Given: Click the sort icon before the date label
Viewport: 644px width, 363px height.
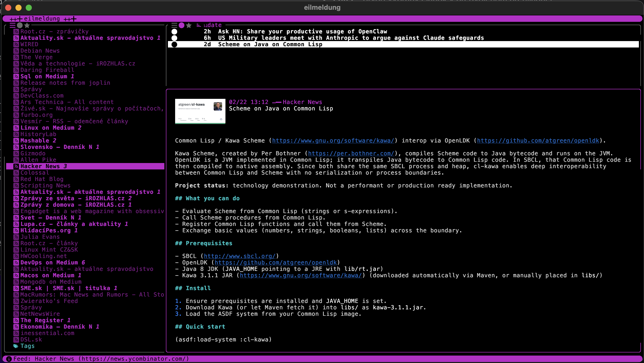Looking at the screenshot, I should coord(199,25).
